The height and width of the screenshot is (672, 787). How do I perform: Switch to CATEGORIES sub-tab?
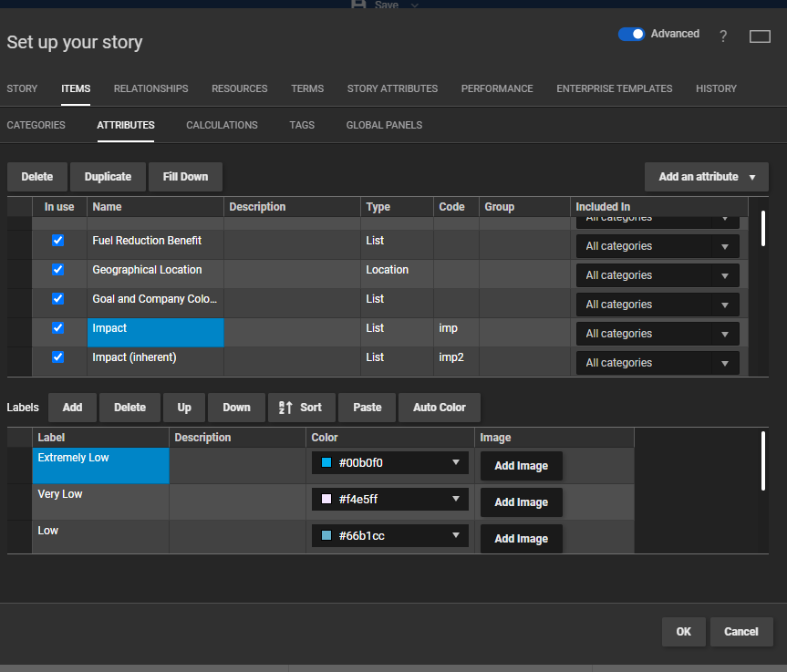tap(36, 125)
